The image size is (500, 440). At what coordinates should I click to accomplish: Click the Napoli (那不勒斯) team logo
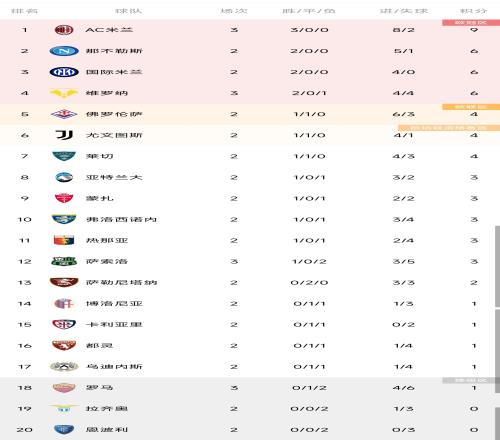(64, 51)
